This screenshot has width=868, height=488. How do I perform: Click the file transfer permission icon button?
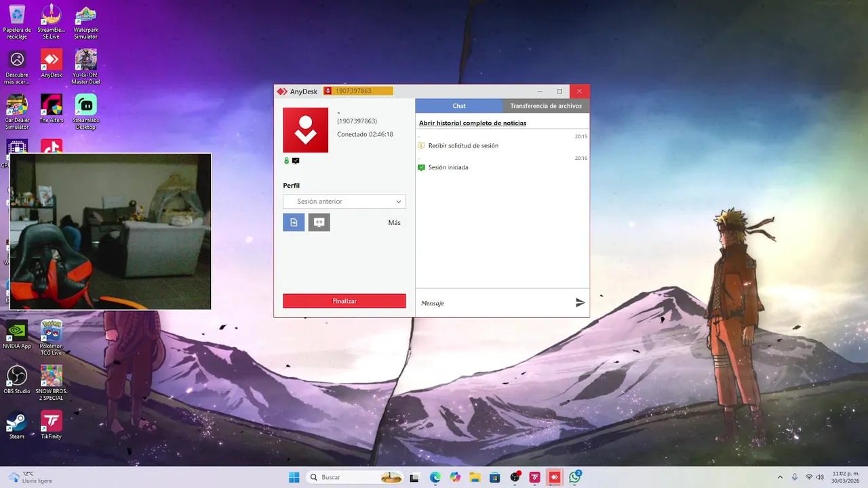(x=294, y=222)
